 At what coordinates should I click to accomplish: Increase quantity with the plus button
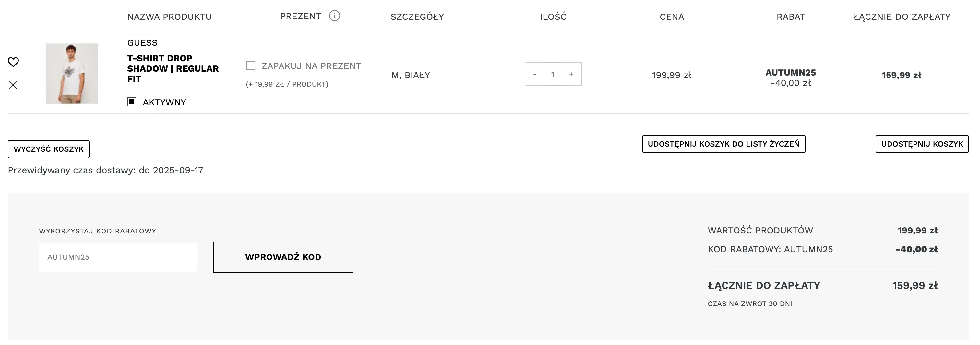click(x=571, y=74)
